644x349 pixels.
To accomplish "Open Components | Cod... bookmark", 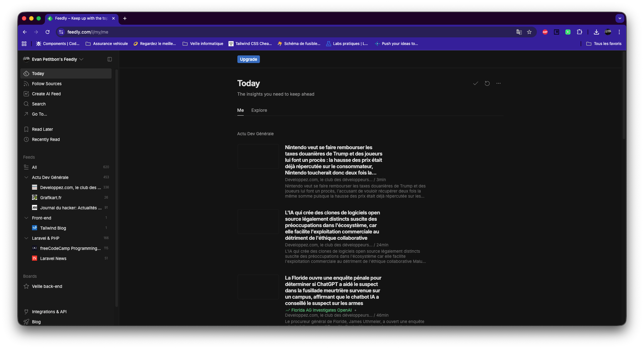I will pos(58,44).
